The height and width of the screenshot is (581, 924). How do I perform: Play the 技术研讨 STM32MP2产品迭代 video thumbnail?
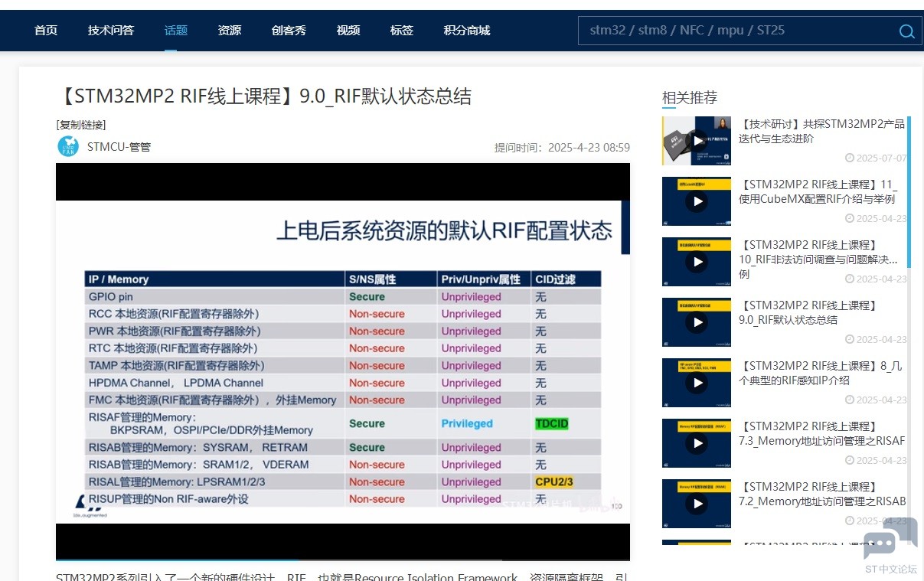pos(697,141)
